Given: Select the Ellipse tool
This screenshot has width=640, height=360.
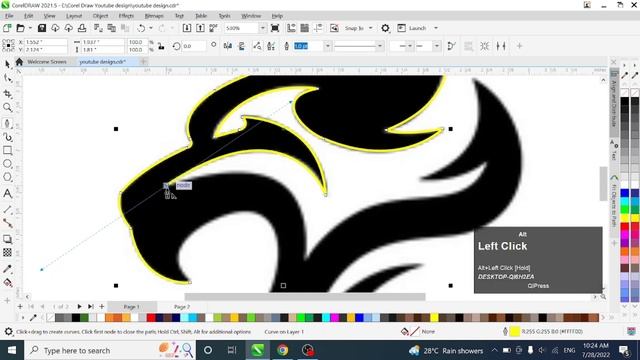Looking at the screenshot, I should 7,164.
